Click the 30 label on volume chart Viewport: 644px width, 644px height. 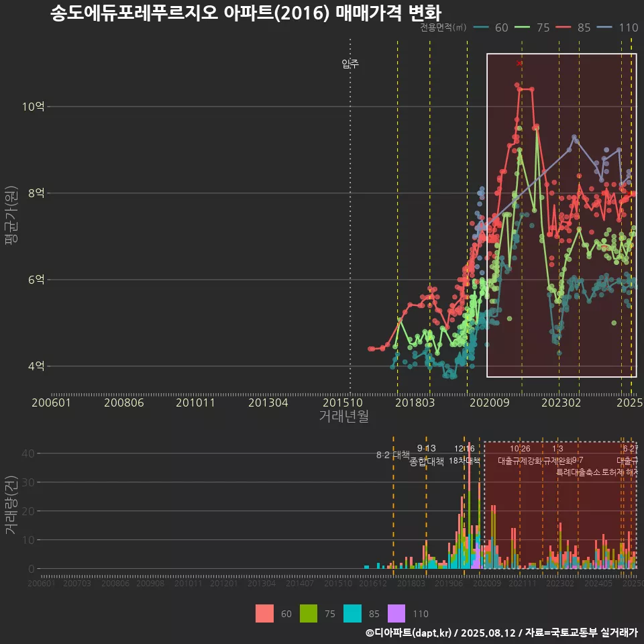tap(28, 482)
